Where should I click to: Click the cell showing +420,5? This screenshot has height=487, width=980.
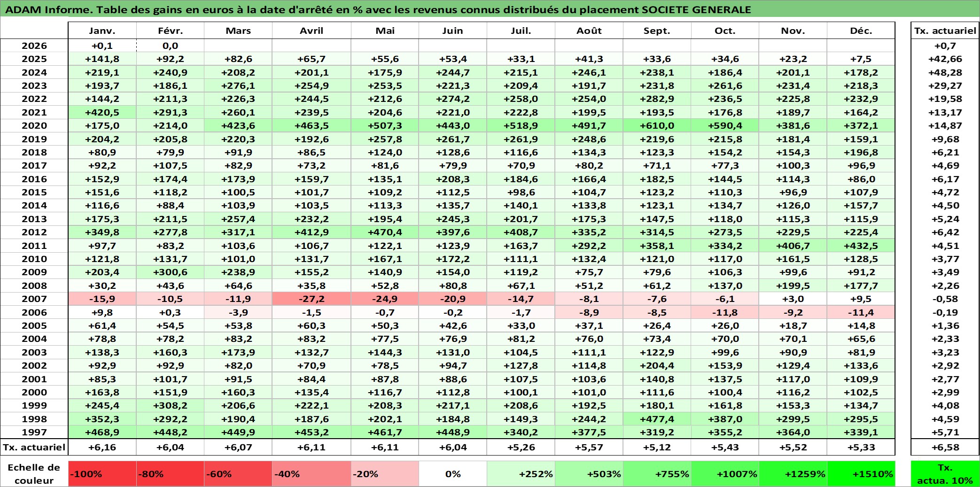[x=102, y=112]
